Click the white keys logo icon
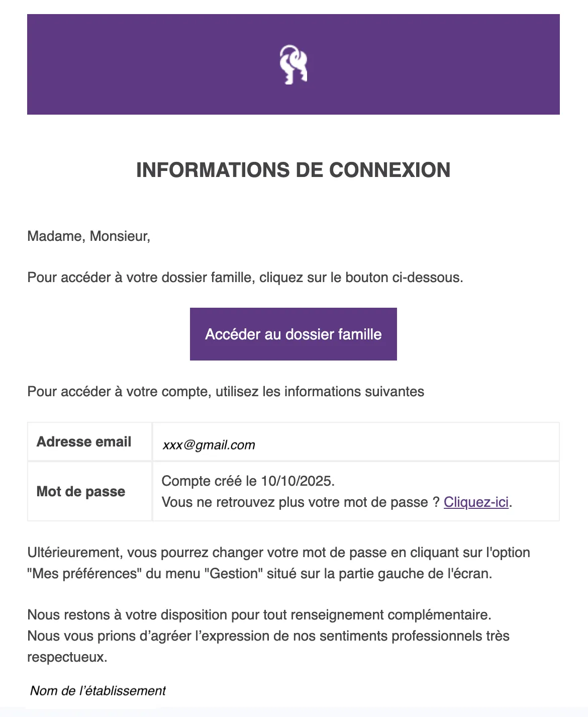The image size is (588, 717). click(293, 64)
